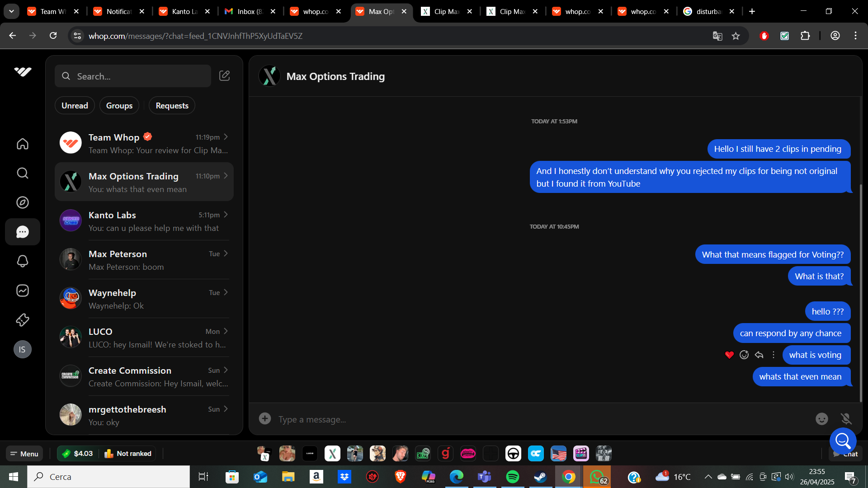Reply to the 'what is voting' message

point(759,355)
